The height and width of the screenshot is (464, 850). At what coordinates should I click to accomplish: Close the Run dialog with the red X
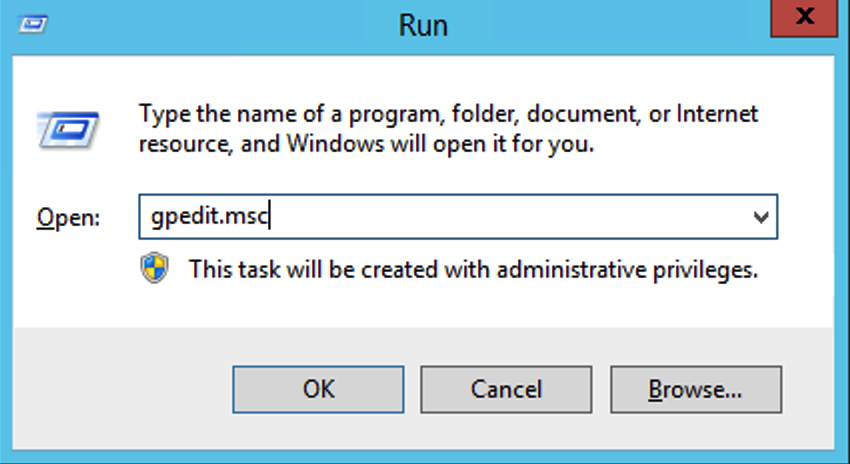click(808, 18)
